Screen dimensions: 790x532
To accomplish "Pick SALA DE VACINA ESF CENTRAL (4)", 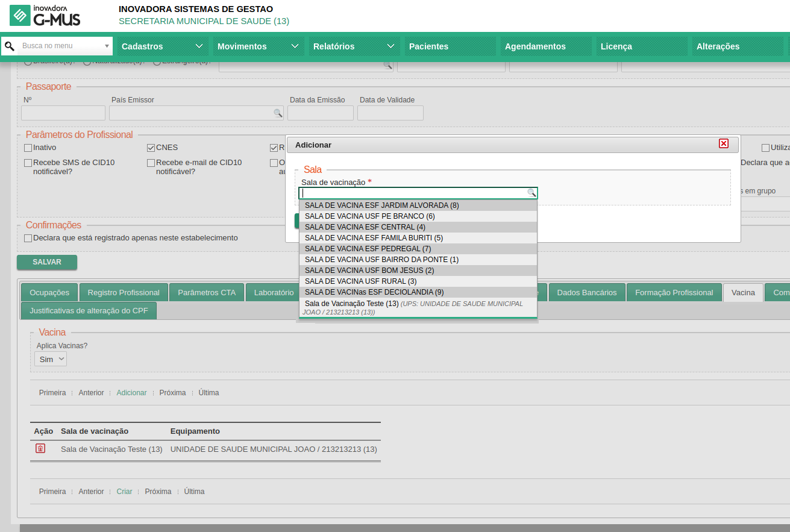I will coord(418,227).
